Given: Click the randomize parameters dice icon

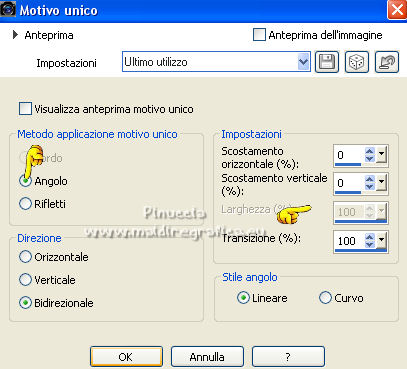Looking at the screenshot, I should click(356, 62).
